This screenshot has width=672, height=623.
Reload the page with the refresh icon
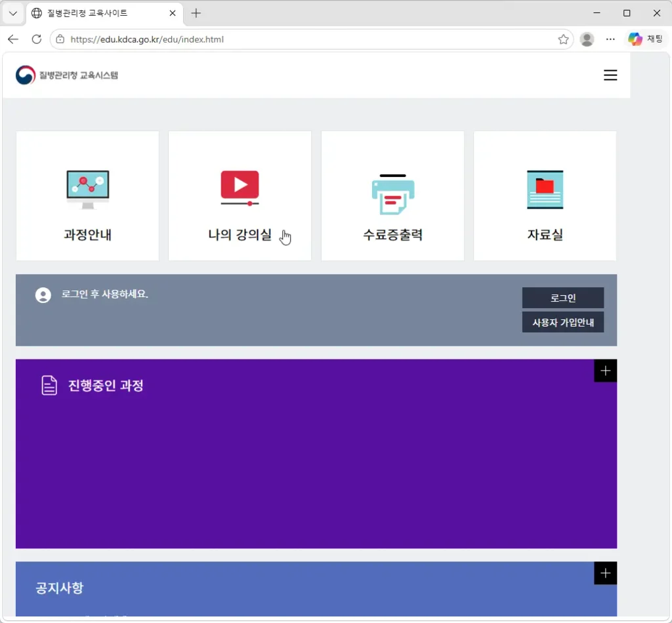(x=37, y=39)
